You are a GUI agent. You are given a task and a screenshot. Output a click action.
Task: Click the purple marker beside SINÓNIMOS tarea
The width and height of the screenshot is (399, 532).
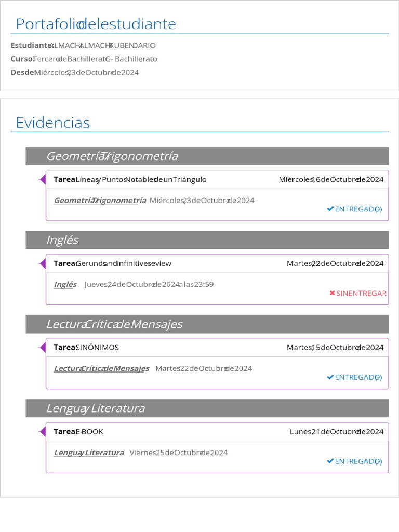click(43, 347)
